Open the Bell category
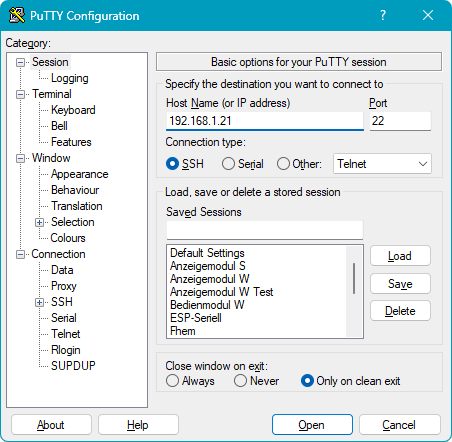Viewport: 452px width, 442px height. tap(59, 126)
